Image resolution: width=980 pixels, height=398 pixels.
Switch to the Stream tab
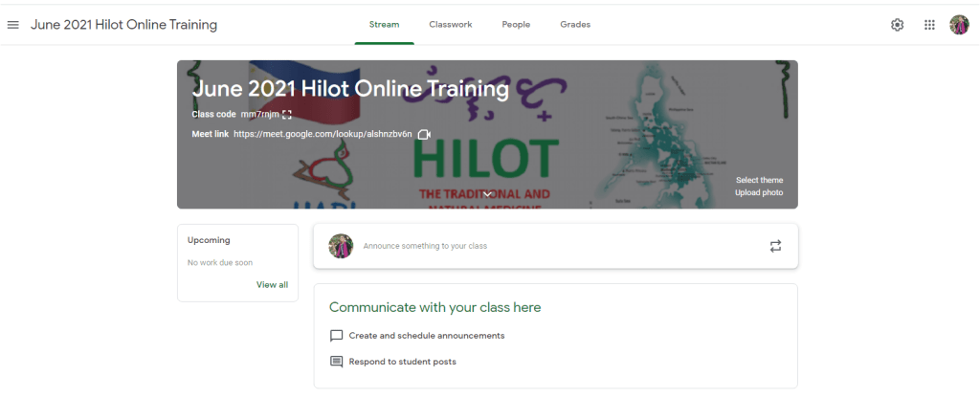tap(384, 25)
